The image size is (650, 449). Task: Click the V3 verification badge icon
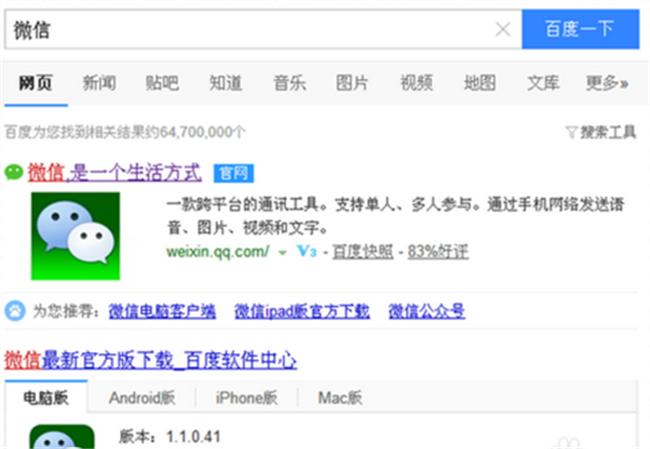click(x=307, y=251)
